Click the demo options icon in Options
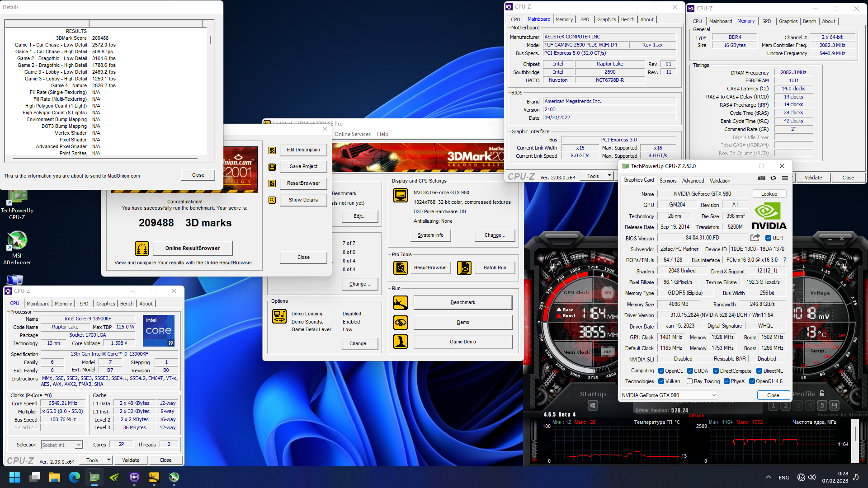Image resolution: width=868 pixels, height=488 pixels. coord(279,316)
